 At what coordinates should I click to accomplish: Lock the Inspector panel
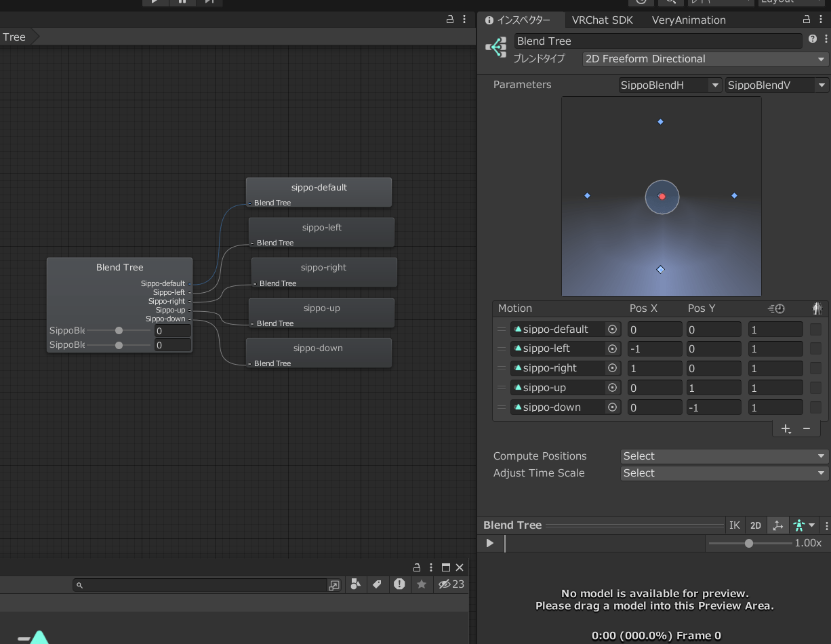(806, 20)
